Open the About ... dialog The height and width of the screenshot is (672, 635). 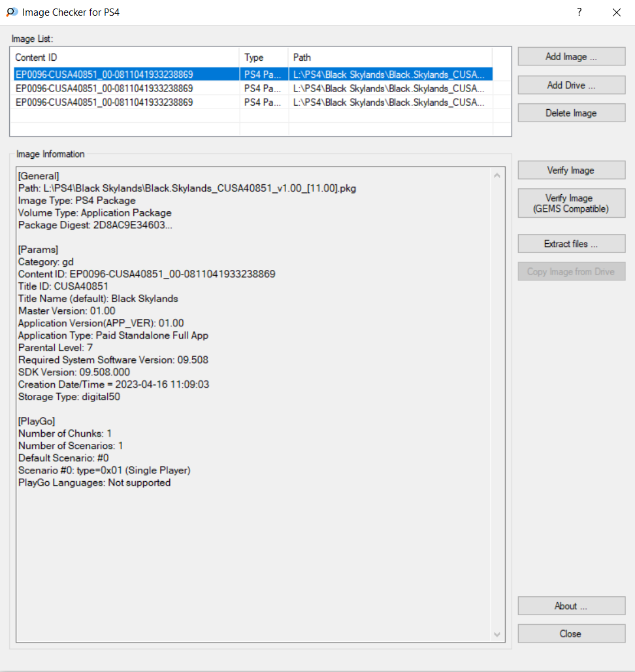tap(571, 606)
